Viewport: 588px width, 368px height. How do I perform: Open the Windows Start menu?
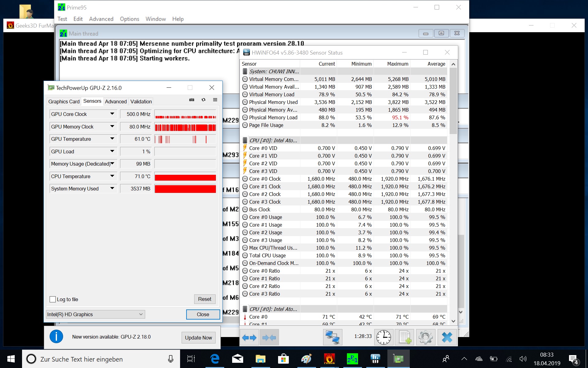coord(11,359)
